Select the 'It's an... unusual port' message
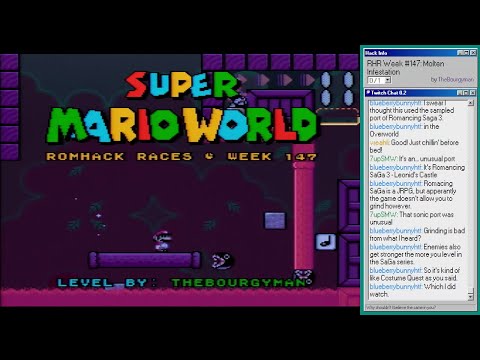Screen dimensions: 480x360 click(412, 159)
